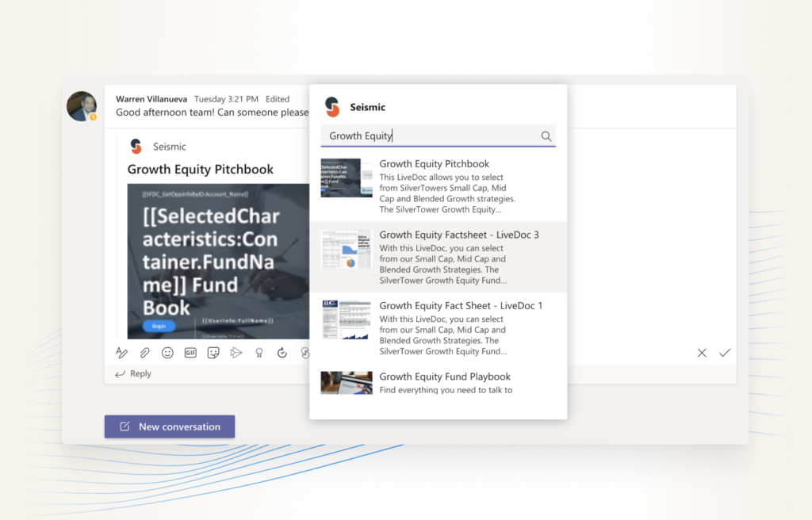Click the Warren Villanueva sender name
The image size is (812, 520).
151,99
